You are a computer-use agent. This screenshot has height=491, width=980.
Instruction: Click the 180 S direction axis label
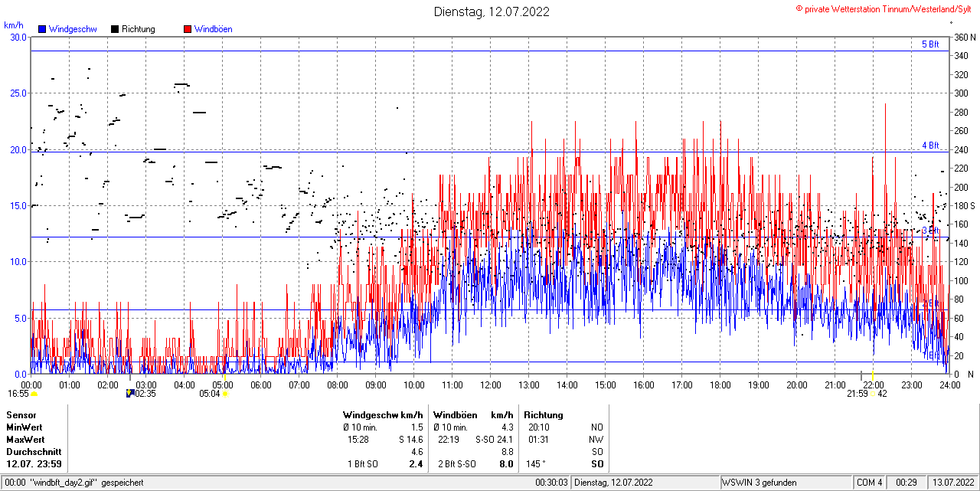(x=963, y=206)
